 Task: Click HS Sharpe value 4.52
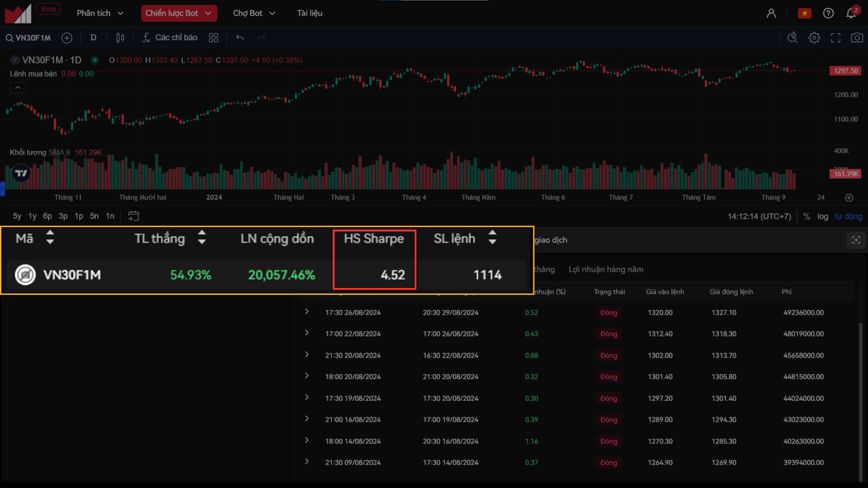(x=393, y=275)
